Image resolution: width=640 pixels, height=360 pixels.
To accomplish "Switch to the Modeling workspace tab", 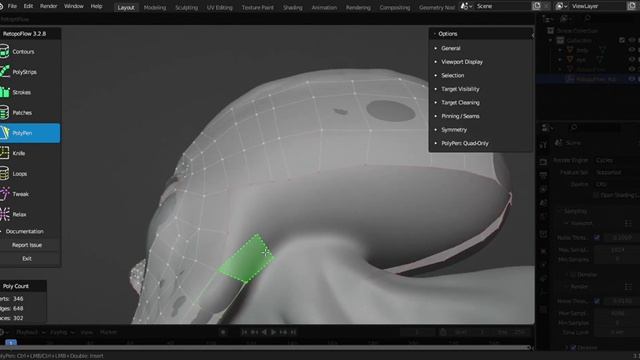I will (x=155, y=7).
